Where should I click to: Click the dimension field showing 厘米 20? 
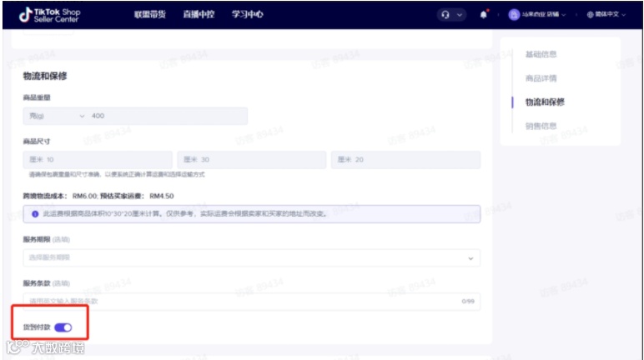coord(405,160)
